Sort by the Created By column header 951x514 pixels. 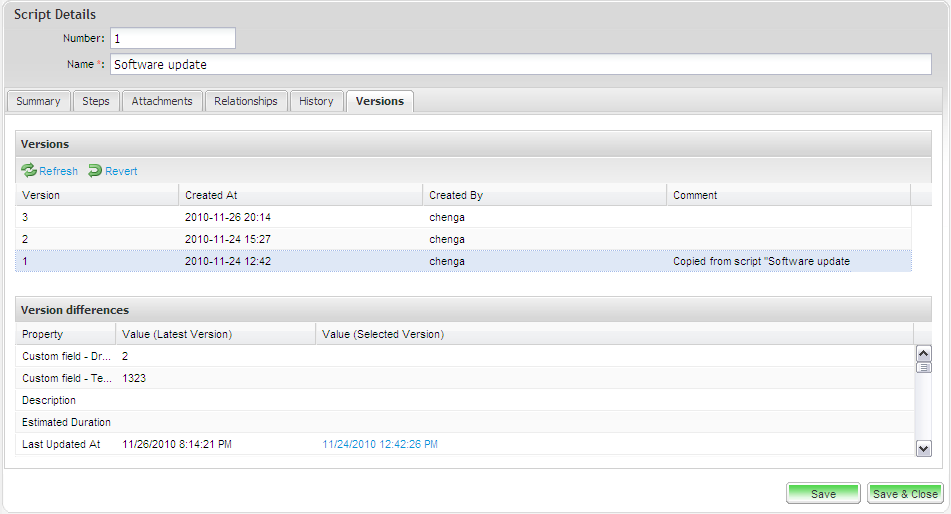[x=543, y=195]
